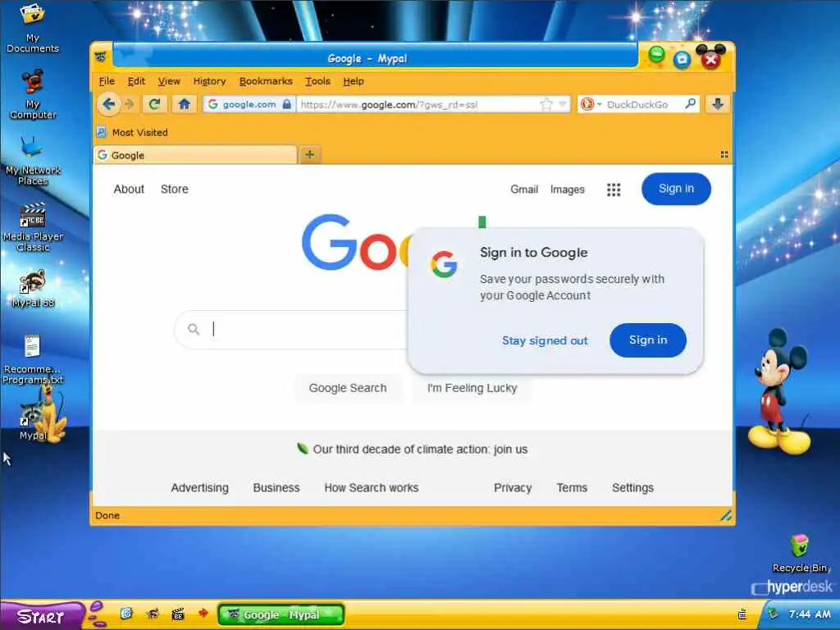Click the Store link
The height and width of the screenshot is (630, 840).
tap(175, 189)
